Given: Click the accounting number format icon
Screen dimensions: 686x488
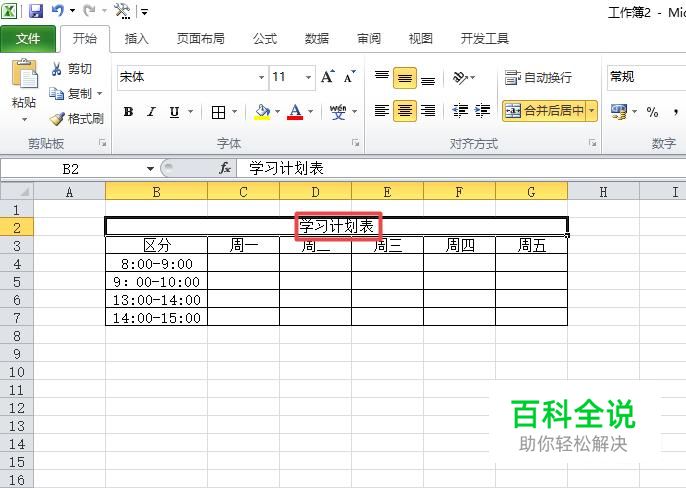Looking at the screenshot, I should click(x=619, y=112).
